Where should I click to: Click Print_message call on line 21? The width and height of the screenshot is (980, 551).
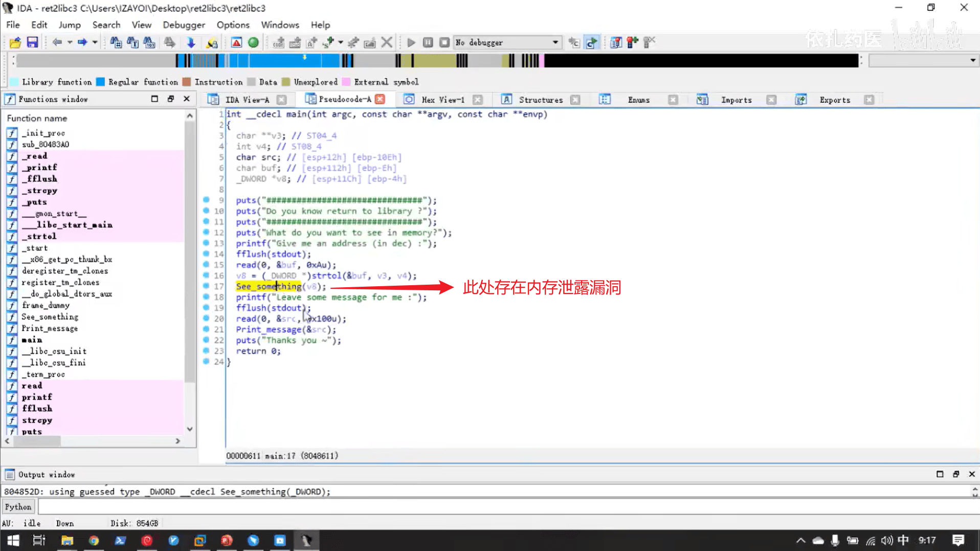[x=269, y=329]
